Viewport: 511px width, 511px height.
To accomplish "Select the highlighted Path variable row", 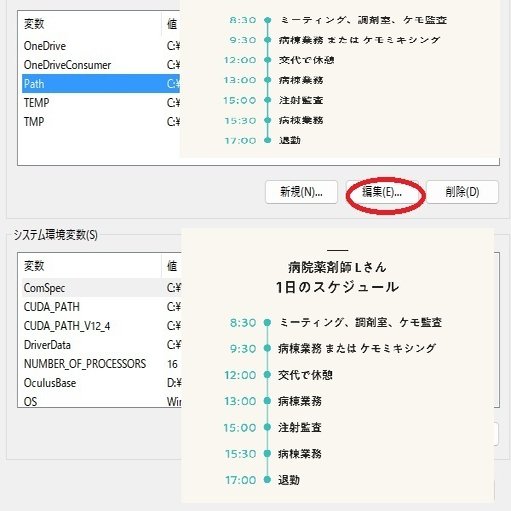I will (101, 84).
